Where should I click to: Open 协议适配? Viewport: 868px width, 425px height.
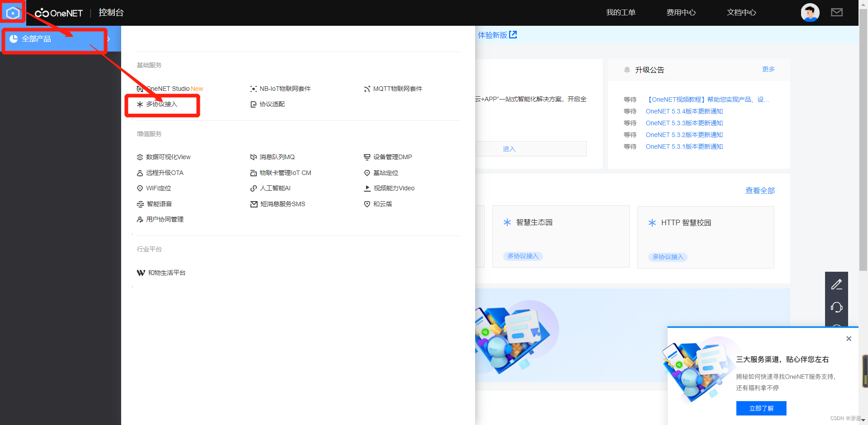pyautogui.click(x=272, y=104)
